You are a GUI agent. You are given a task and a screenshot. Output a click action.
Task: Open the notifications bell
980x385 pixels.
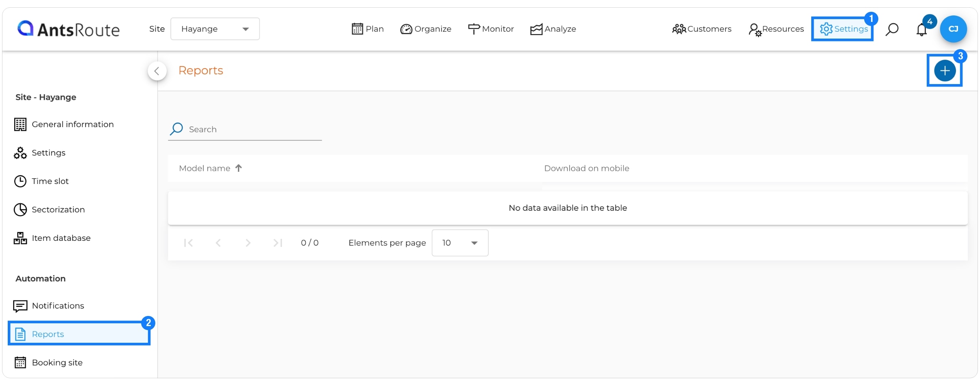921,30
